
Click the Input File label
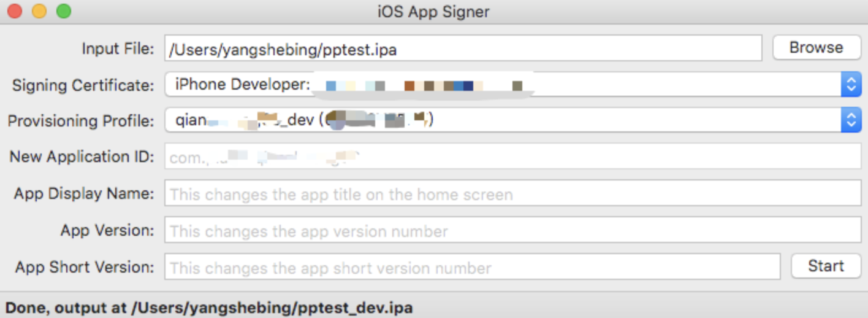coord(118,48)
